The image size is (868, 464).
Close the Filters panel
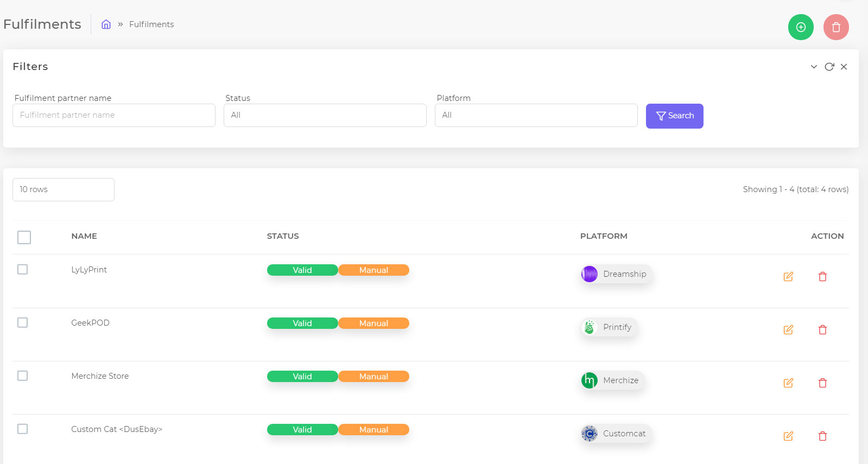tap(844, 67)
